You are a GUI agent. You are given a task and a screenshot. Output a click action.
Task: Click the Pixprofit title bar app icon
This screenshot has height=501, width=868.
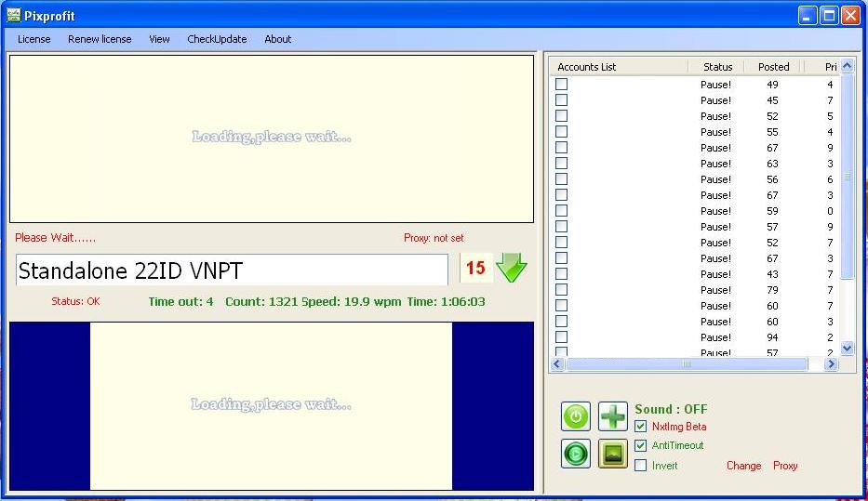point(14,16)
